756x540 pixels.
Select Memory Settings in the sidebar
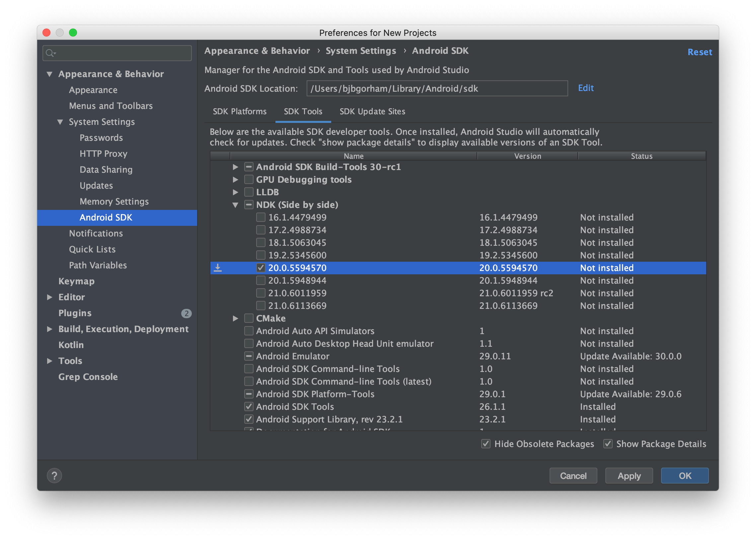114,202
